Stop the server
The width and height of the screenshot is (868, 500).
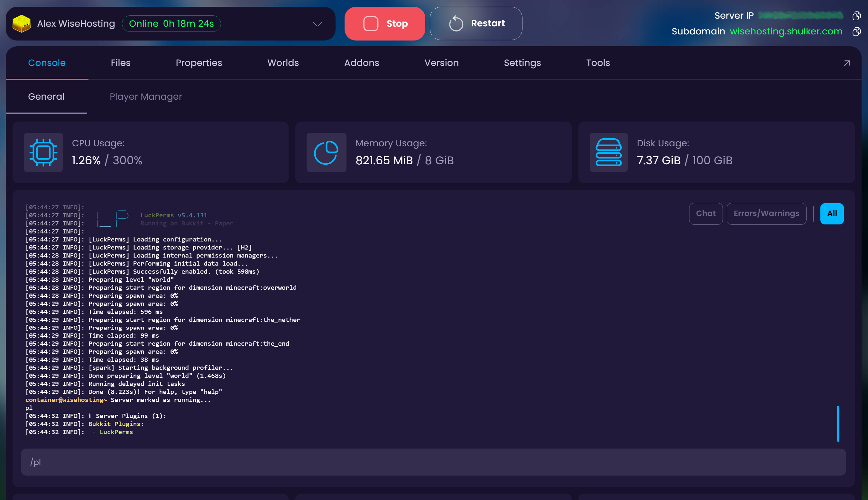pyautogui.click(x=384, y=24)
